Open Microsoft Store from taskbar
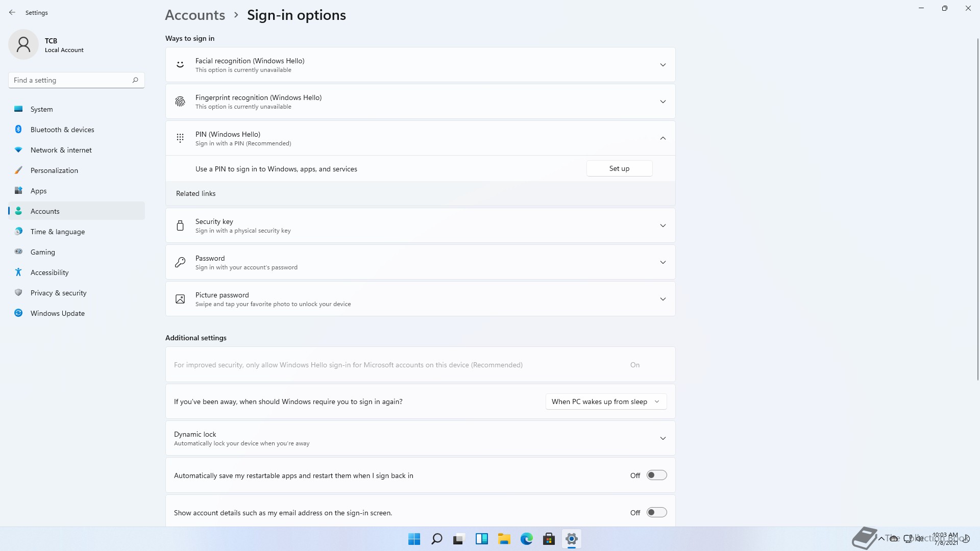 tap(549, 539)
